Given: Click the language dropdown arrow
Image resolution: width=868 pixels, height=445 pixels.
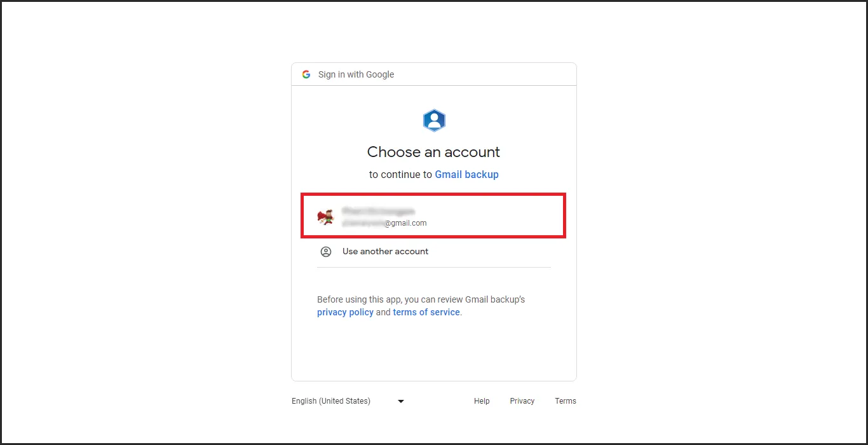Looking at the screenshot, I should [x=401, y=401].
